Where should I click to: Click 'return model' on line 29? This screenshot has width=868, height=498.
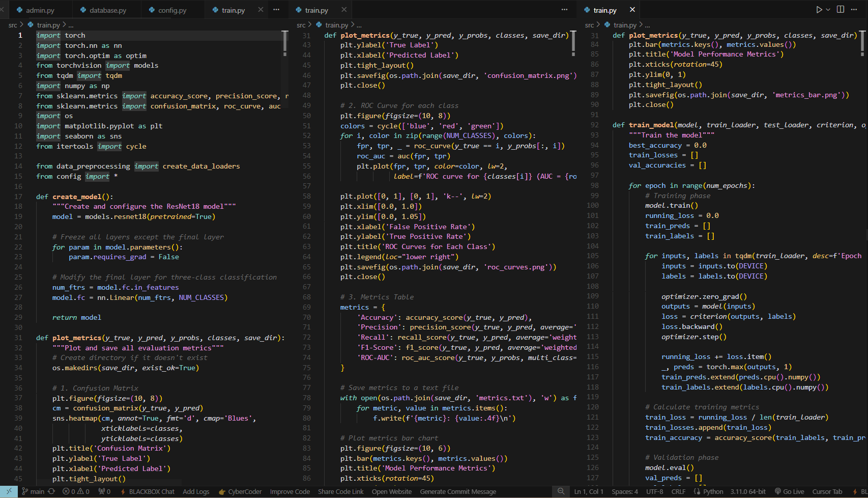pyautogui.click(x=77, y=317)
